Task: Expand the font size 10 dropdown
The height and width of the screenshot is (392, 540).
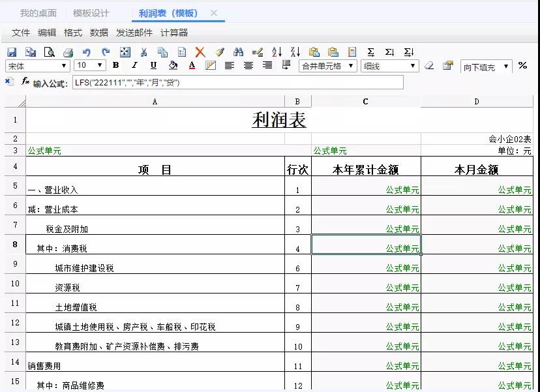Action: pyautogui.click(x=100, y=65)
